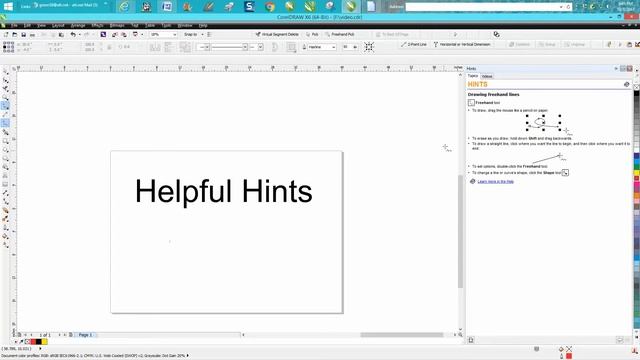Screen dimensions: 640x360
Task: Click the Freehand Pick button
Action: click(340, 35)
